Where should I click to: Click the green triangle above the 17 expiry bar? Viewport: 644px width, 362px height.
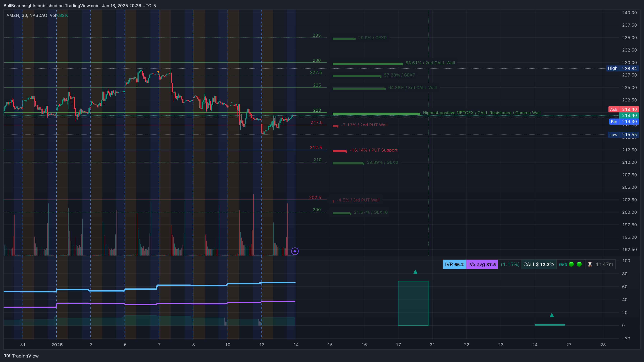point(415,272)
